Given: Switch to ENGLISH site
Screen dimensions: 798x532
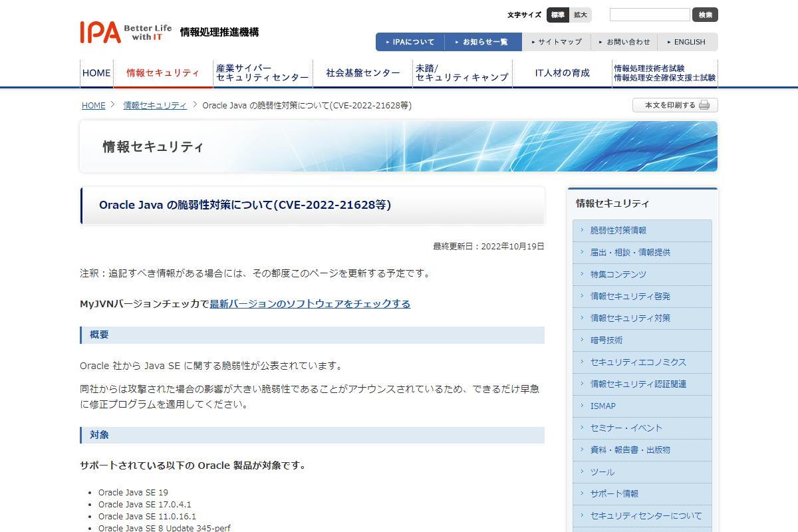Looking at the screenshot, I should point(686,42).
